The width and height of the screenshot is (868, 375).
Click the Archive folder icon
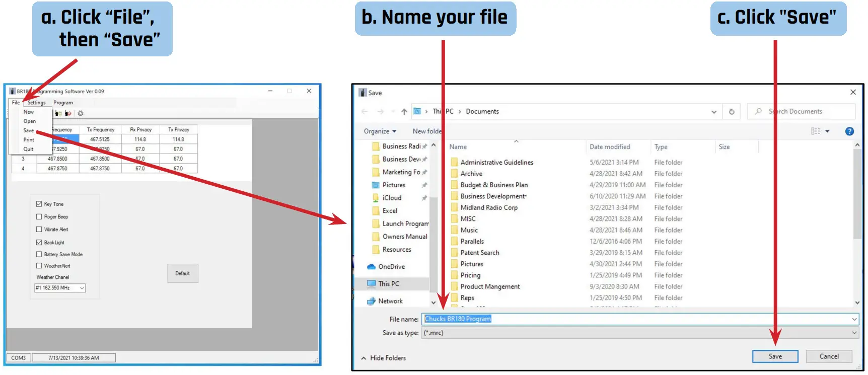coord(454,174)
